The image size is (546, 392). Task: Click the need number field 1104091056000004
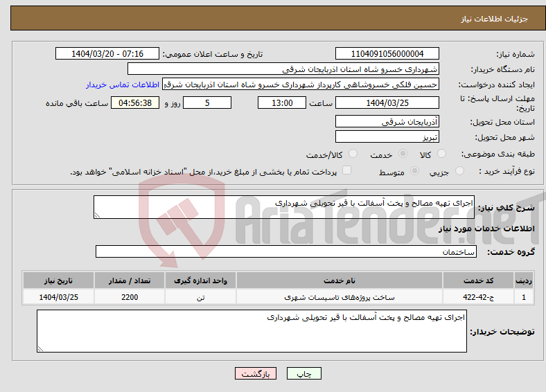[387, 53]
